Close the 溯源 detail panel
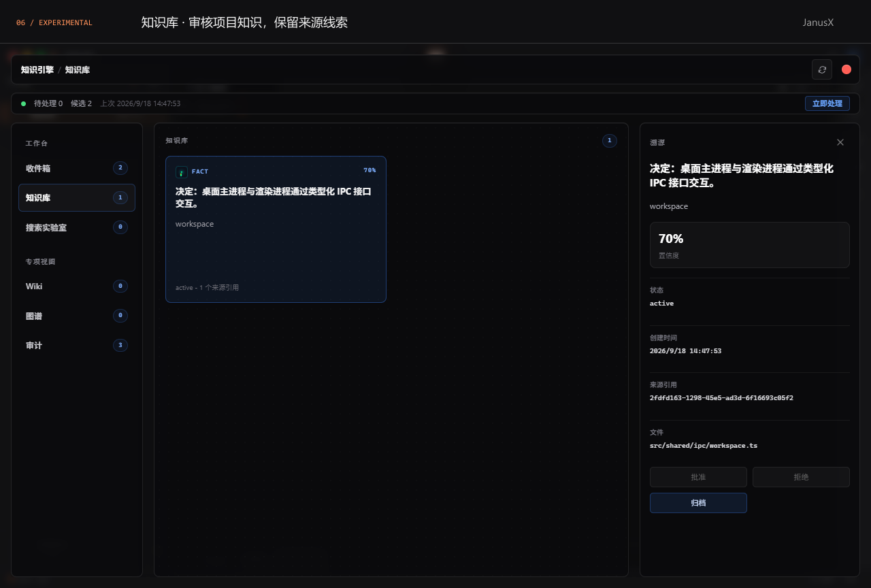 840,142
